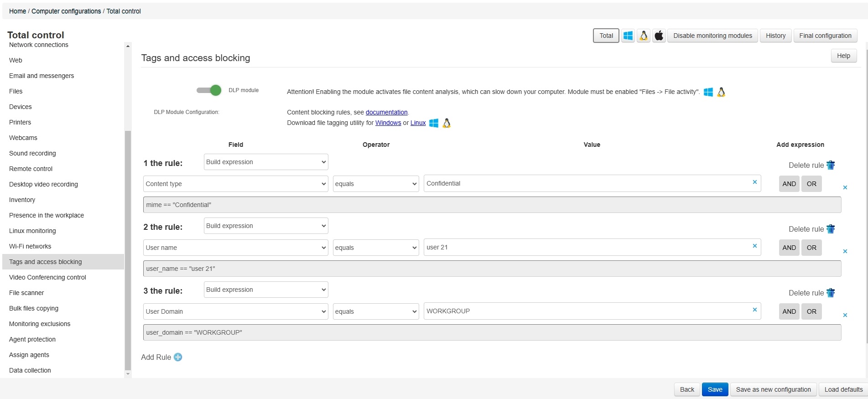The image size is (868, 399).
Task: Click the sidebar scrollbar down arrow
Action: [128, 374]
